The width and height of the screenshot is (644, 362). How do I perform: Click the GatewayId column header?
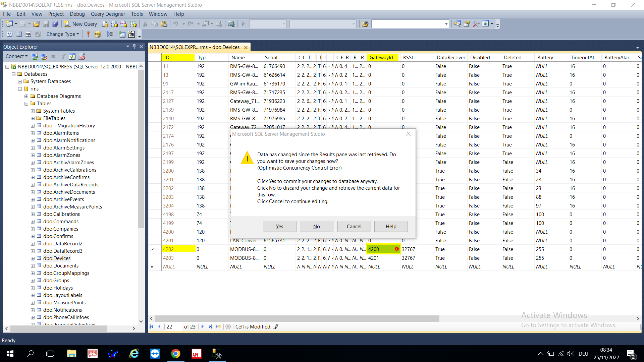click(x=383, y=58)
